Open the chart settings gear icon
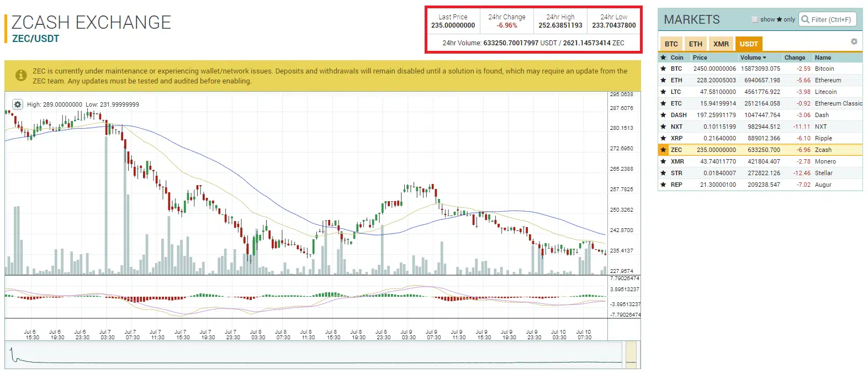 [18, 104]
